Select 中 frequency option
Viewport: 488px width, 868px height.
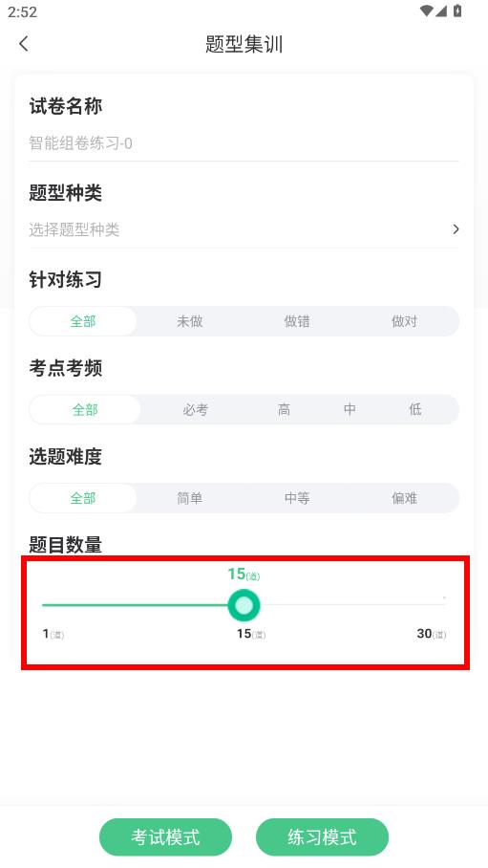pyautogui.click(x=350, y=410)
